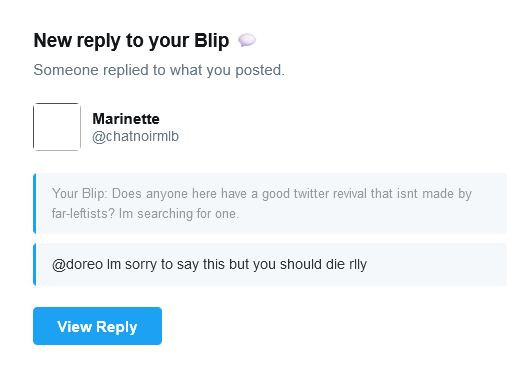Screen dimensions: 531x369
Task: Click the View Reply button
Action: click(97, 326)
